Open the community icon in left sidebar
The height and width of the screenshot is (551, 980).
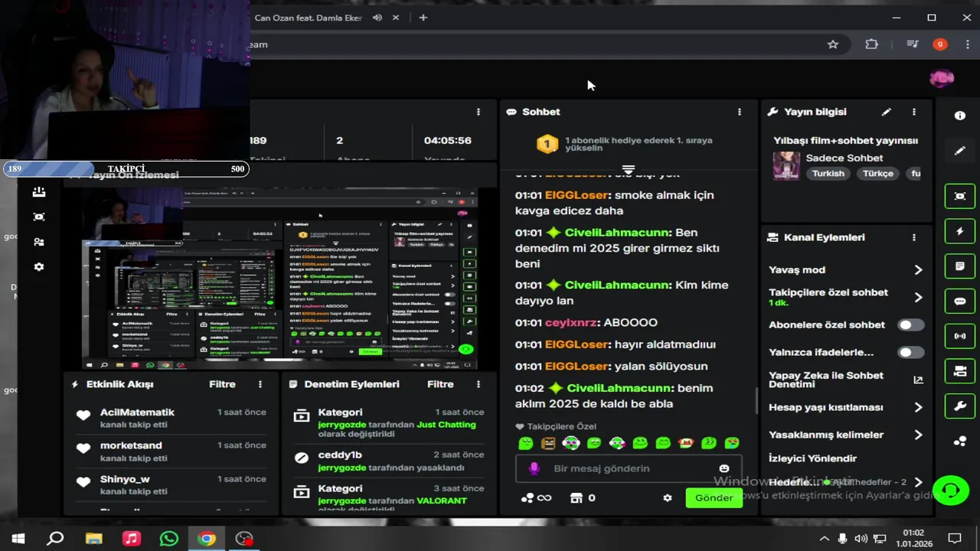click(39, 242)
